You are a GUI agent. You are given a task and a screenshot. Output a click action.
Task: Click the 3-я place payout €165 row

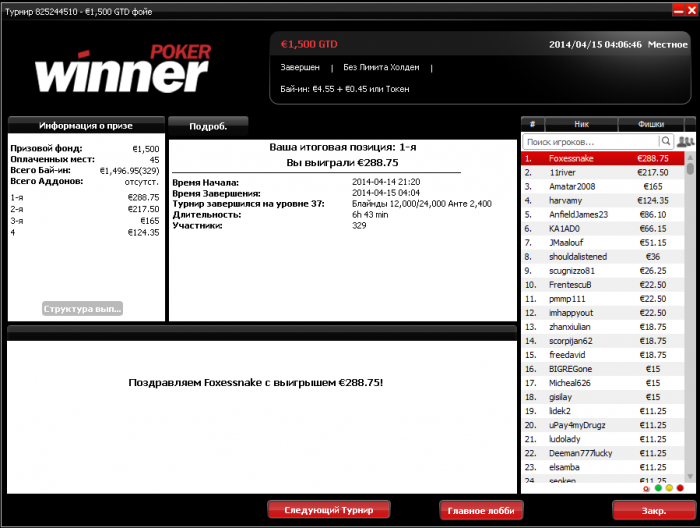[85, 220]
